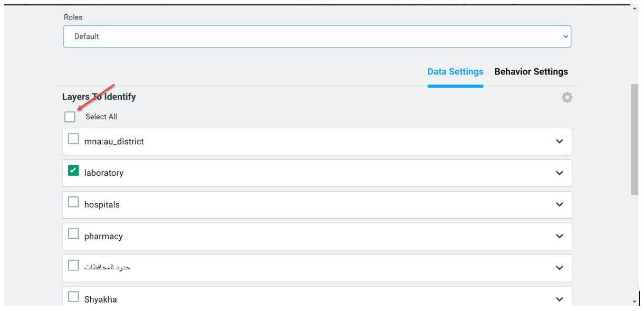Viewport: 644px width, 311px height.
Task: Enable the pharmacy layer checkbox
Action: pos(74,234)
